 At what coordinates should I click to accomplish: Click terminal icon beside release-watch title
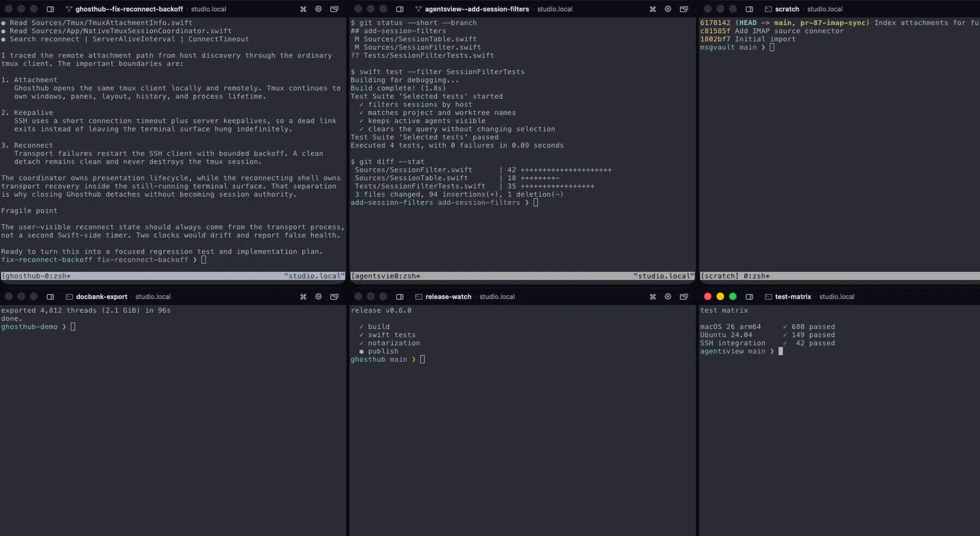click(x=419, y=296)
